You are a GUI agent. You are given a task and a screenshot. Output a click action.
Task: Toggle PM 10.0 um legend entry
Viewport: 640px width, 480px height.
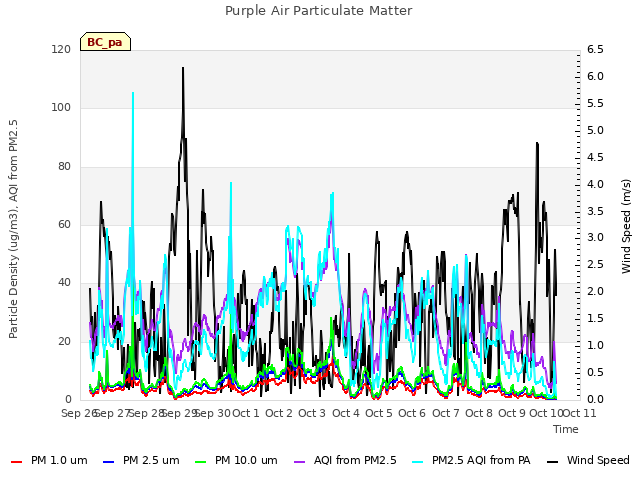point(236,460)
